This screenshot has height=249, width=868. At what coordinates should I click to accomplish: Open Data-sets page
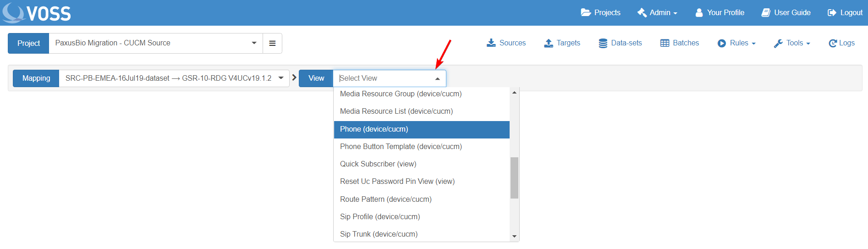(620, 43)
